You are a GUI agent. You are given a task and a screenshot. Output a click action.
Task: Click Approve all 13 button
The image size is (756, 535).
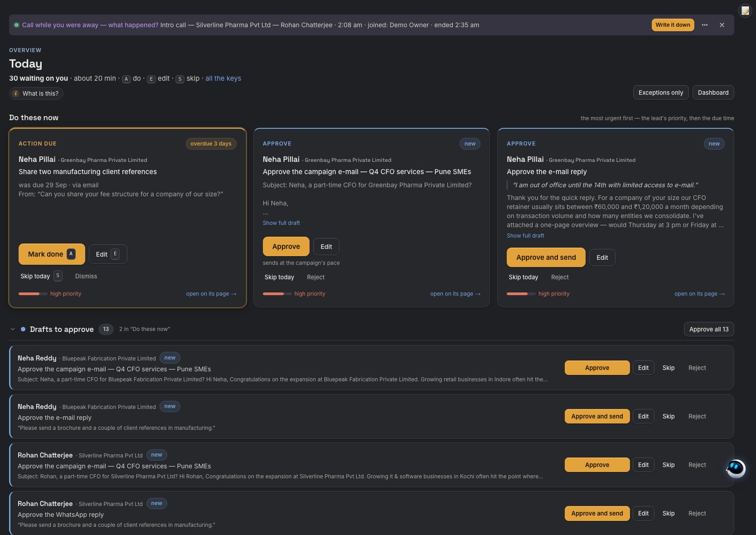click(709, 329)
